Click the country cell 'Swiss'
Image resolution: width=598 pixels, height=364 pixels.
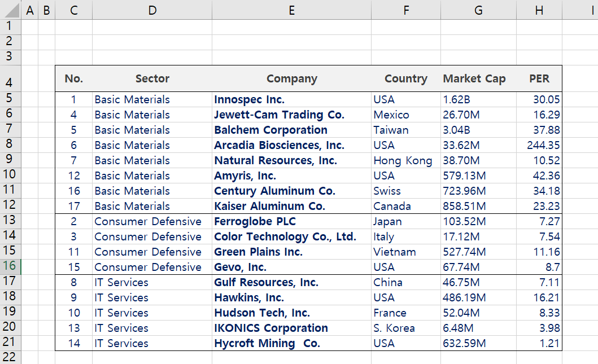[x=406, y=191]
